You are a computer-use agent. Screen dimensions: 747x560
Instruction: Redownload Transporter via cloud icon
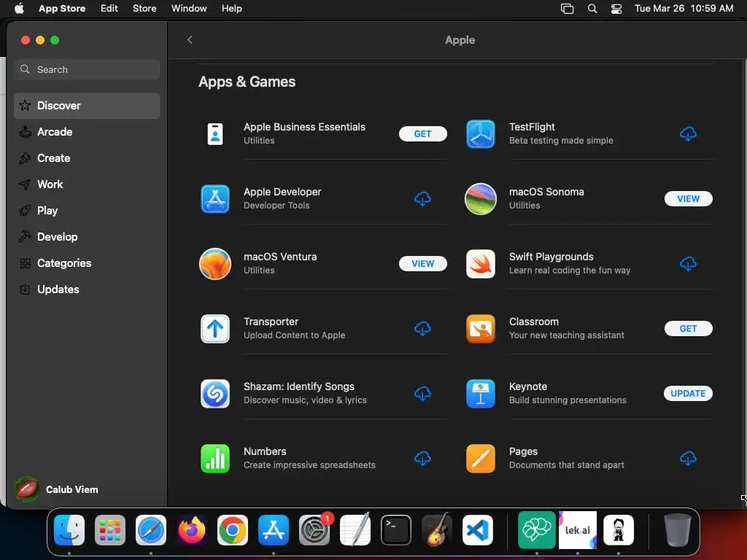click(x=422, y=328)
